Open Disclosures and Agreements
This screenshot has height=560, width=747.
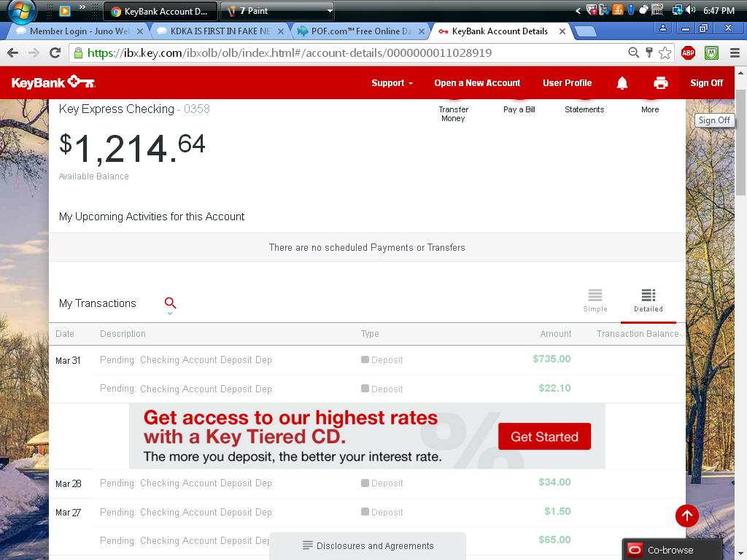[x=368, y=545]
